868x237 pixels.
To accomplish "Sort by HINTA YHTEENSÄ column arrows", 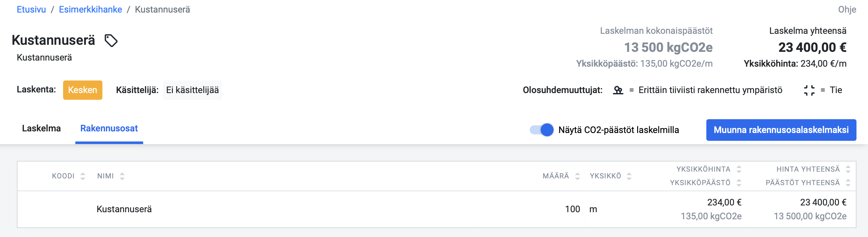I will (848, 169).
